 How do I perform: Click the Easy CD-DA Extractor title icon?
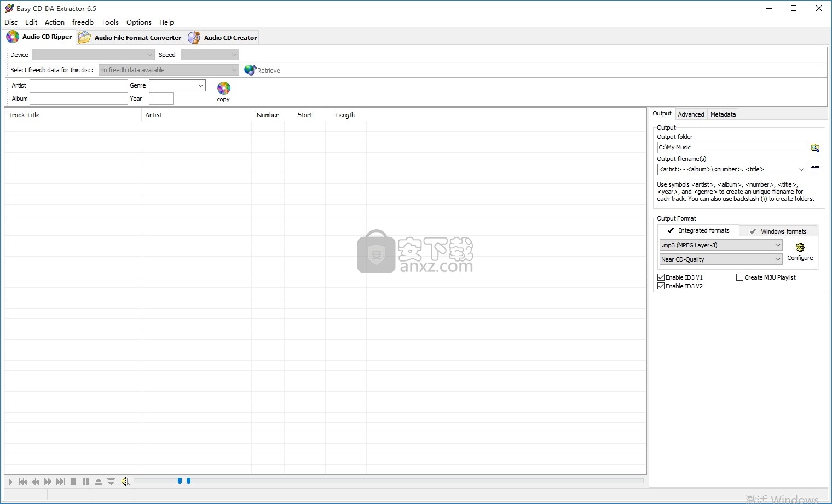[x=9, y=8]
